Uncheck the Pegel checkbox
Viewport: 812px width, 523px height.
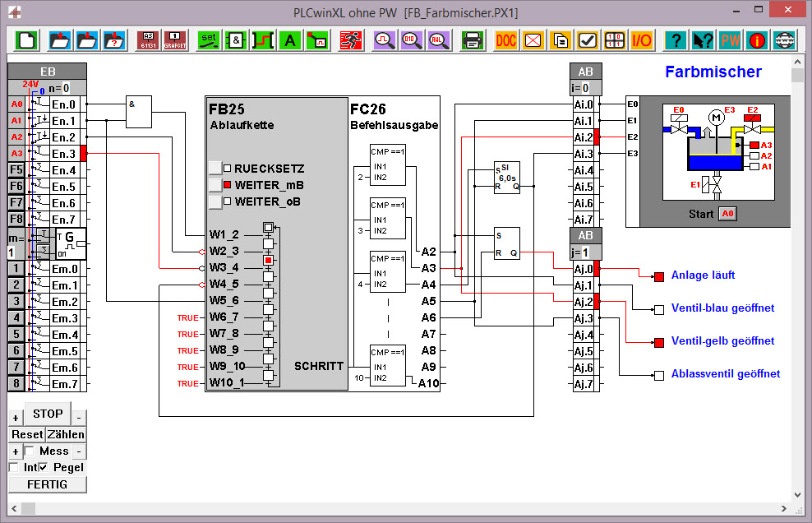coord(44,467)
